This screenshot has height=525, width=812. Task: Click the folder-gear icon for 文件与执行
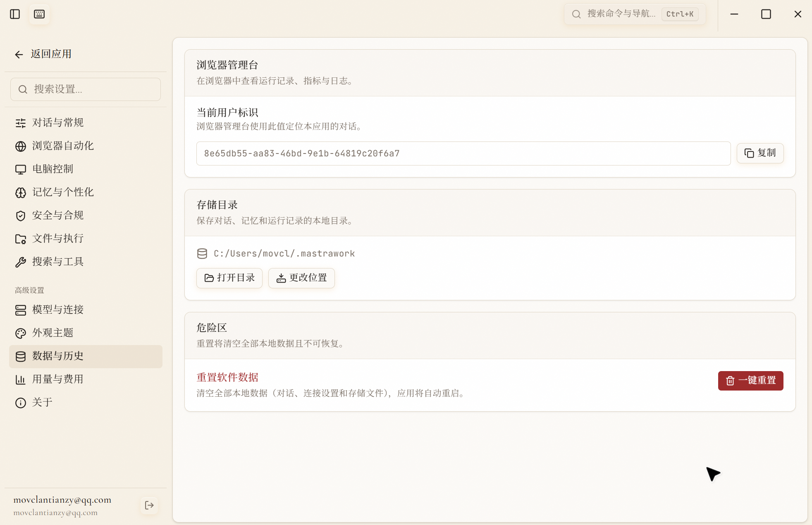21,239
